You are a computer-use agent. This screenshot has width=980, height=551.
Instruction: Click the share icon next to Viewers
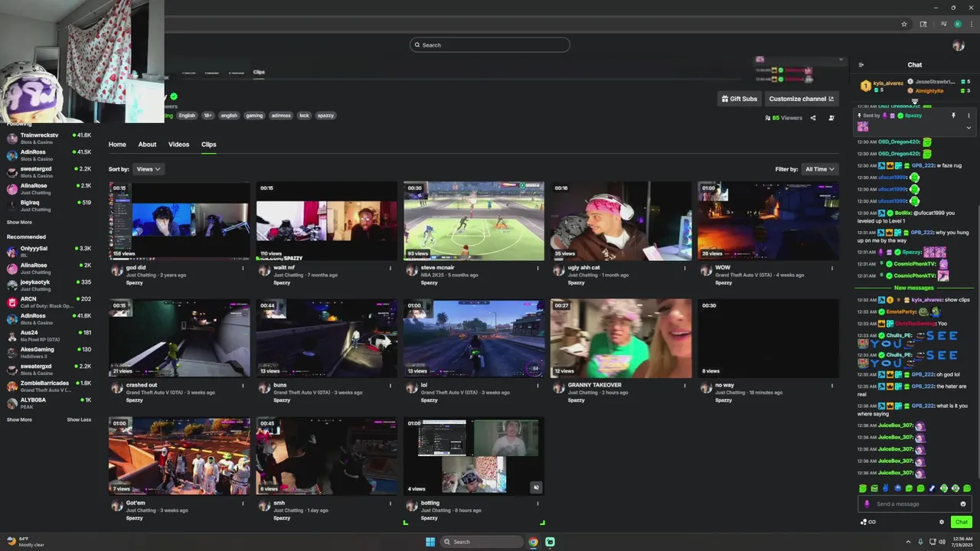813,118
